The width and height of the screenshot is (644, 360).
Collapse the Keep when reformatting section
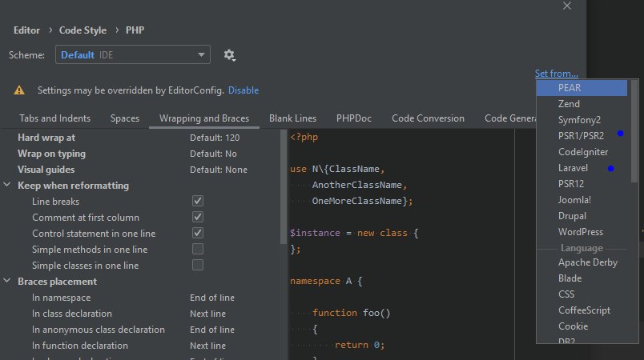[x=8, y=186]
